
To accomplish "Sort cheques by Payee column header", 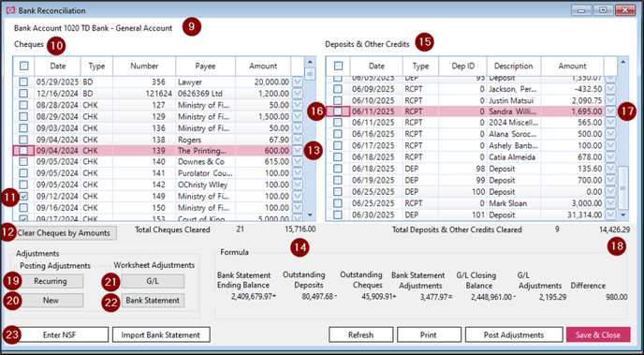I will pyautogui.click(x=205, y=66).
